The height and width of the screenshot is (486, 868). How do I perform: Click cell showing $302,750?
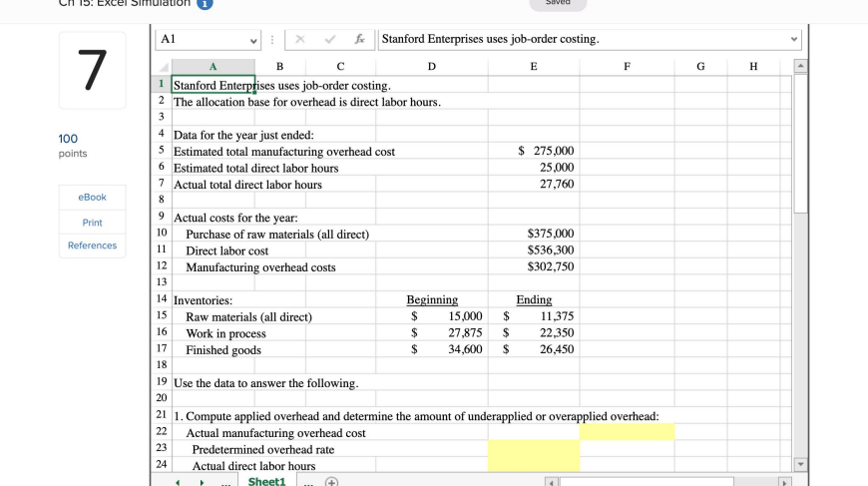pos(534,266)
